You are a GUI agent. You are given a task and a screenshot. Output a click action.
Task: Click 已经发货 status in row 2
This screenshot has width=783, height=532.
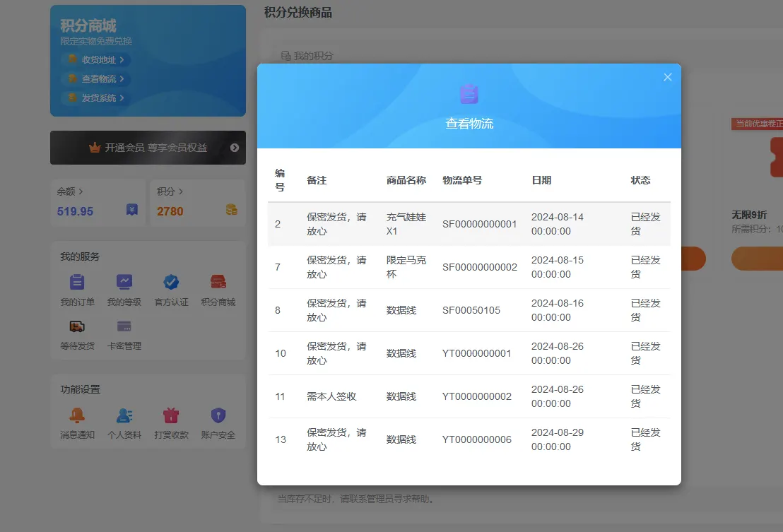646,224
